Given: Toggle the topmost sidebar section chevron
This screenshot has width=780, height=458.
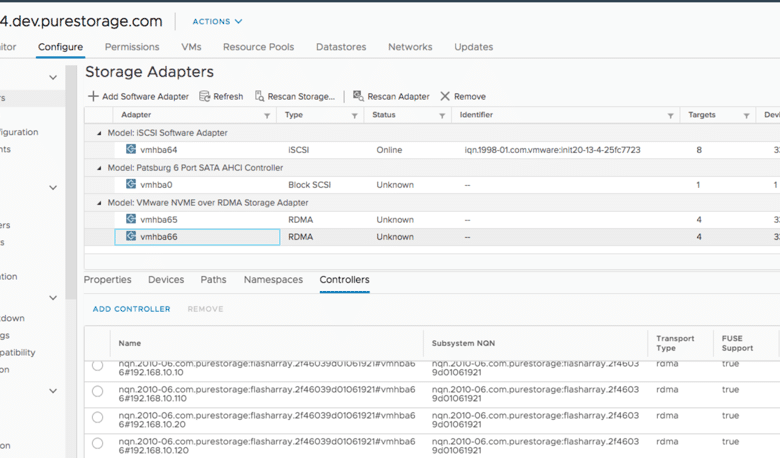Looking at the screenshot, I should tap(53, 77).
